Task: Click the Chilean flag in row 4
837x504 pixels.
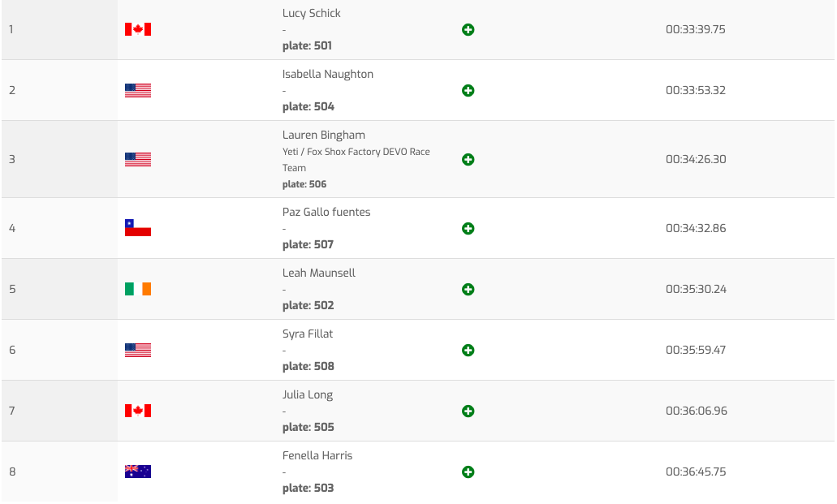Action: [x=138, y=228]
